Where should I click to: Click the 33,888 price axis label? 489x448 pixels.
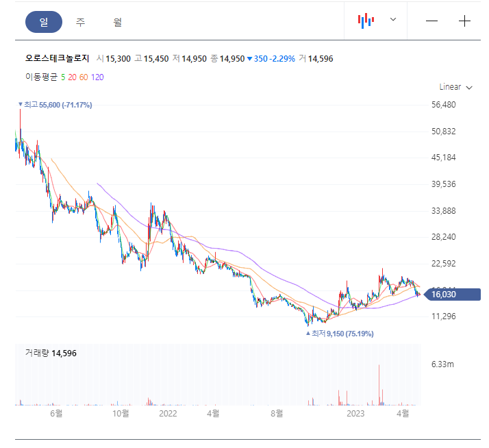pyautogui.click(x=444, y=211)
